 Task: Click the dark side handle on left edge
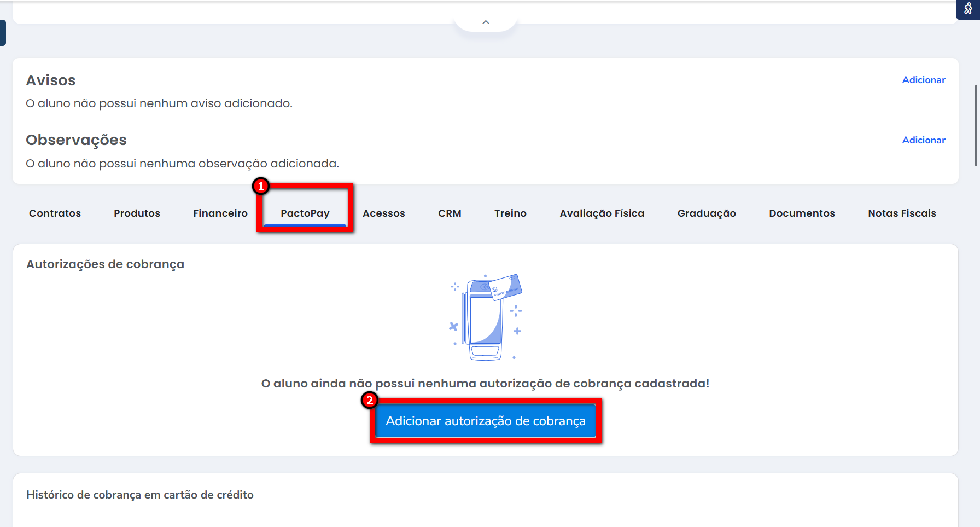coord(3,33)
